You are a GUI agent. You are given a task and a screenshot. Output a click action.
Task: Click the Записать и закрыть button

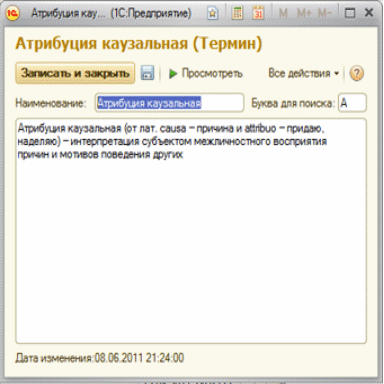tap(75, 73)
